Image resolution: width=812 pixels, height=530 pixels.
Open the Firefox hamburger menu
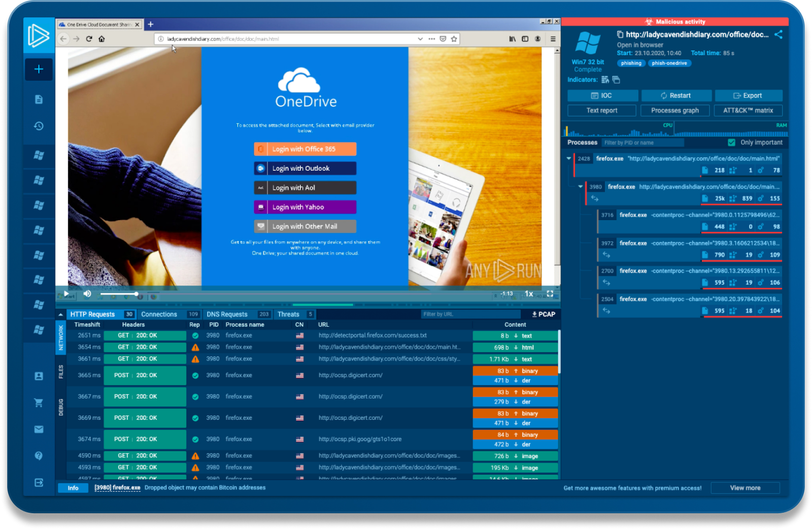pyautogui.click(x=553, y=39)
